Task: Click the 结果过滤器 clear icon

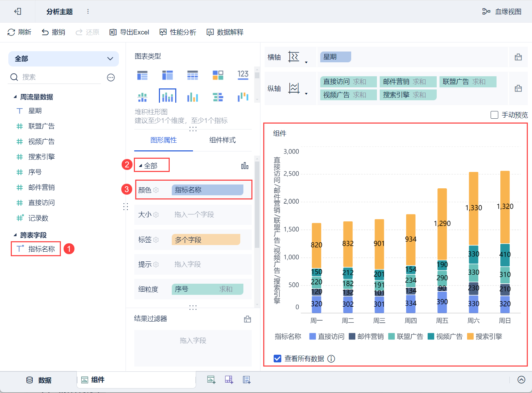Action: point(248,319)
